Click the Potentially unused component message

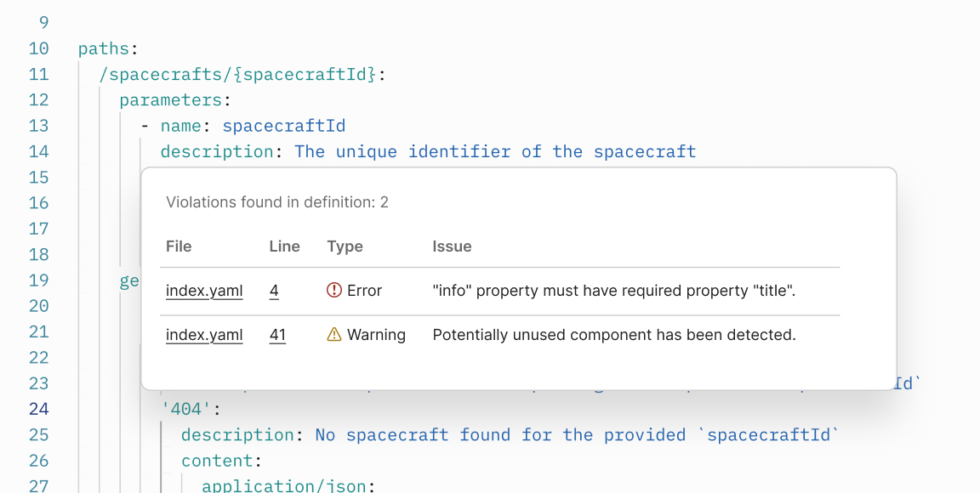[x=614, y=335]
